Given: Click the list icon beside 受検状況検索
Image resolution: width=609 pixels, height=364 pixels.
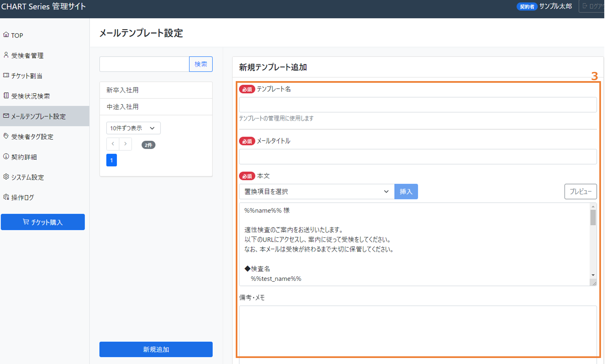Looking at the screenshot, I should pos(6,95).
